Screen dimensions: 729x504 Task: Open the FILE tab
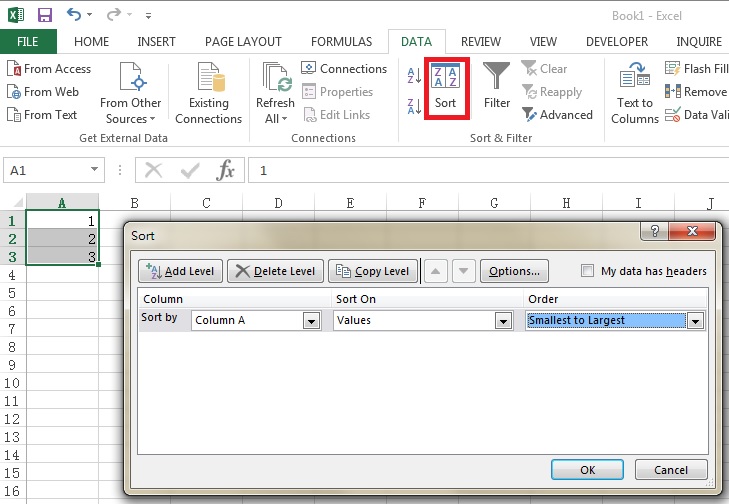pos(28,42)
